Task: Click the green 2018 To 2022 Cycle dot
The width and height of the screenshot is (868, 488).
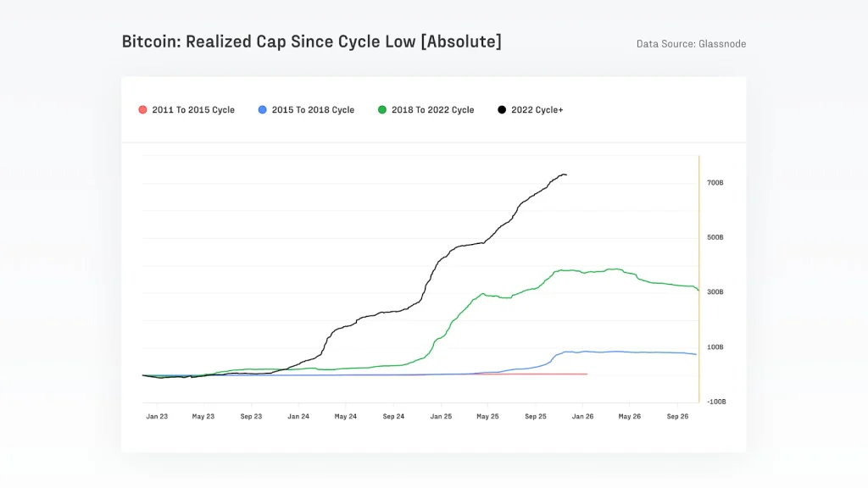Action: 383,109
